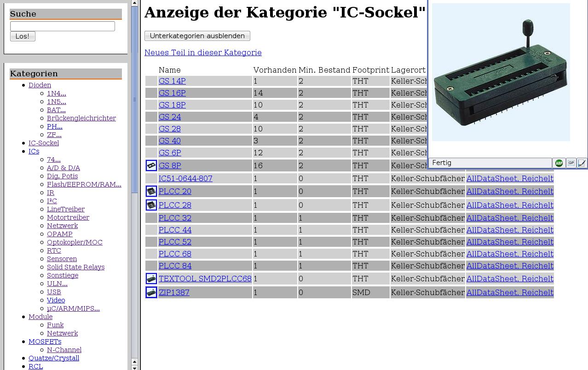The height and width of the screenshot is (370, 588).
Task: Click sidebar scrollbar up arrow
Action: (134, 3)
